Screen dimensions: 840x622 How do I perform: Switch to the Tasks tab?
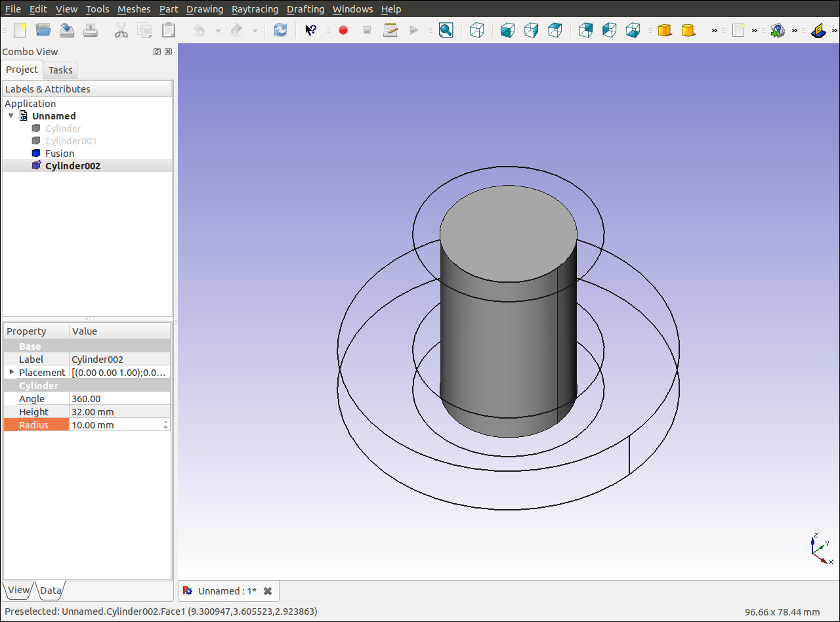pyautogui.click(x=60, y=70)
